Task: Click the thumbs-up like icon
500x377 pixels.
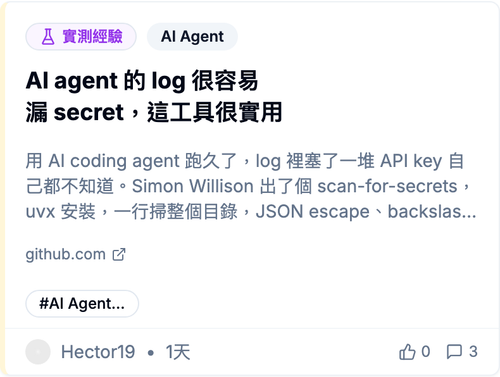Action: pos(407,352)
